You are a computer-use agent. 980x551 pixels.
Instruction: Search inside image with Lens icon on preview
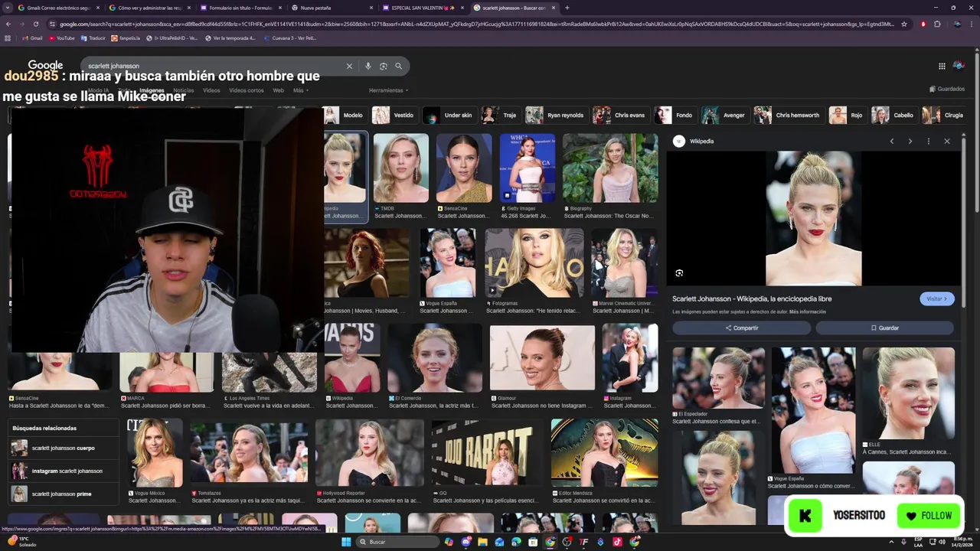pos(679,273)
